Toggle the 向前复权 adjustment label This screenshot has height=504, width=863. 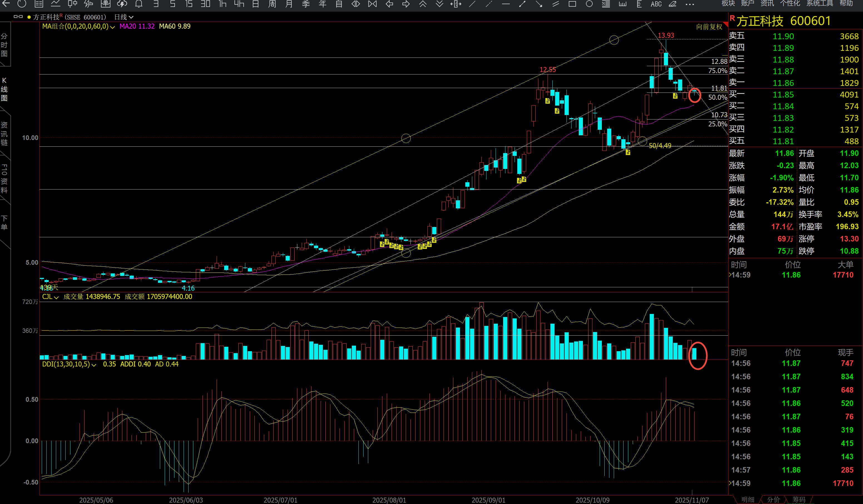pyautogui.click(x=709, y=27)
